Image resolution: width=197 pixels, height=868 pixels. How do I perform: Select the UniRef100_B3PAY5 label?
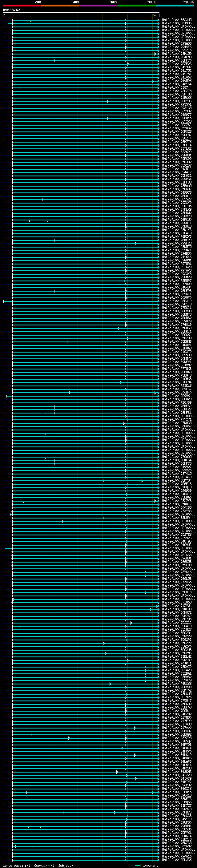177,792
